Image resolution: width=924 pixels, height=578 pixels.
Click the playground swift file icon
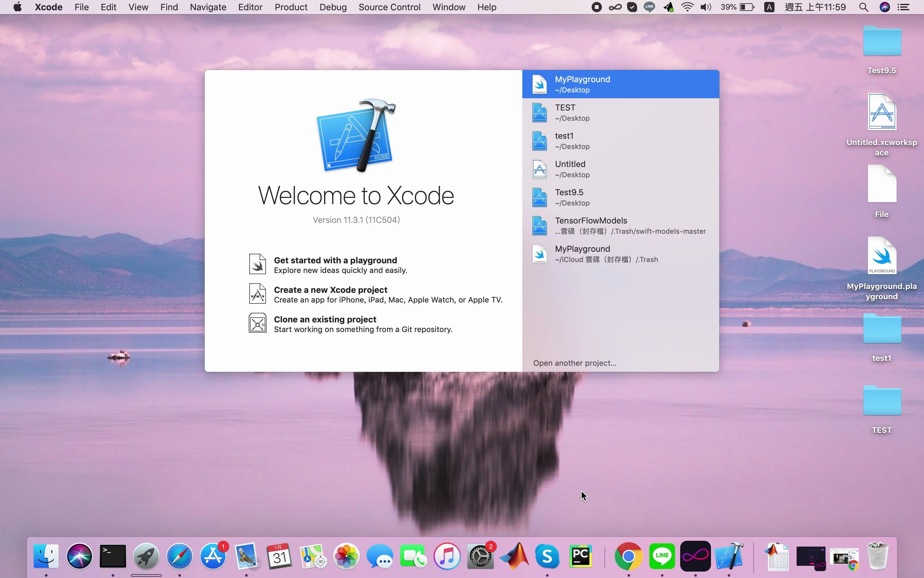[257, 264]
